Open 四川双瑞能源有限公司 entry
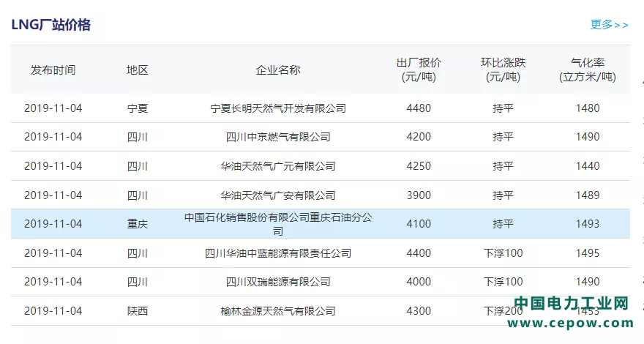The height and width of the screenshot is (344, 644). tap(278, 282)
